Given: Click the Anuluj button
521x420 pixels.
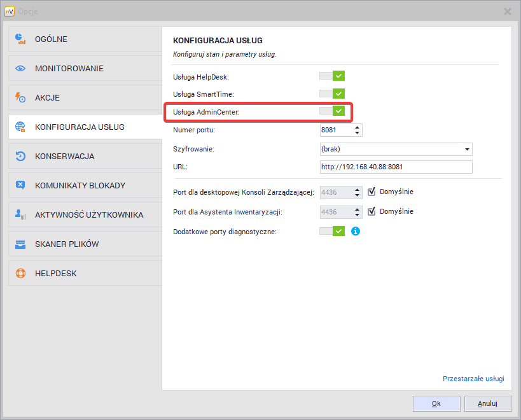Looking at the screenshot, I should coord(488,403).
